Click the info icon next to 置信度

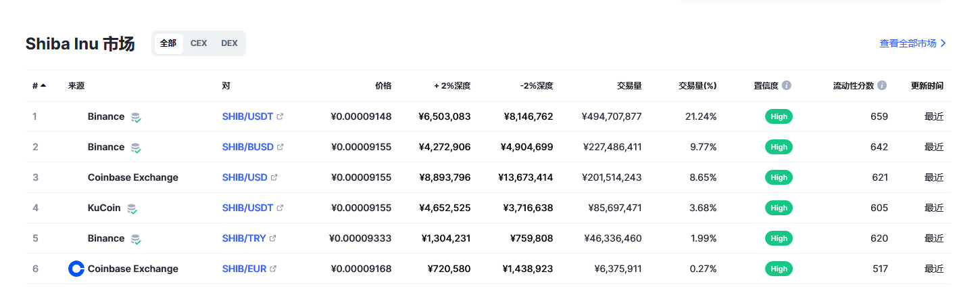(787, 86)
